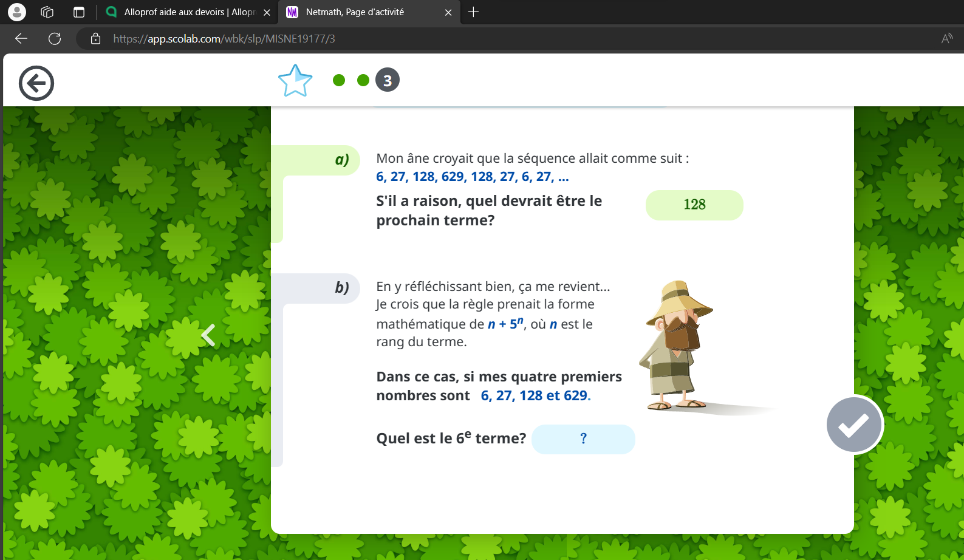Viewport: 964px width, 560px height.
Task: Open the tab actions menu icon
Action: [79, 12]
